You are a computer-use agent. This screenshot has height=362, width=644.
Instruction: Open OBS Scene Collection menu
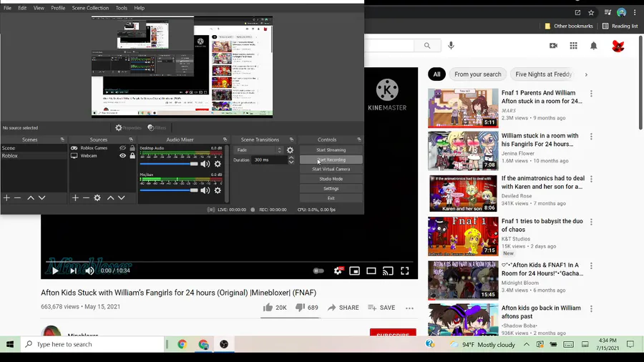tap(90, 8)
